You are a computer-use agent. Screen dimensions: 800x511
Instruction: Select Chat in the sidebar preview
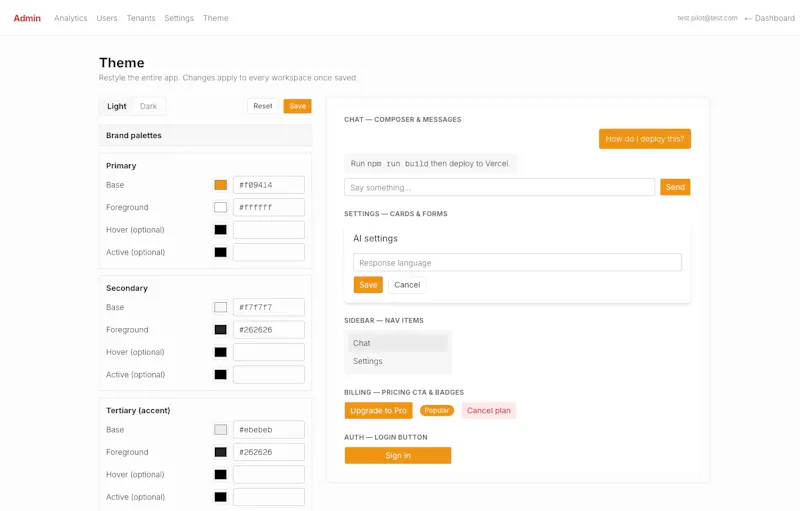[397, 343]
